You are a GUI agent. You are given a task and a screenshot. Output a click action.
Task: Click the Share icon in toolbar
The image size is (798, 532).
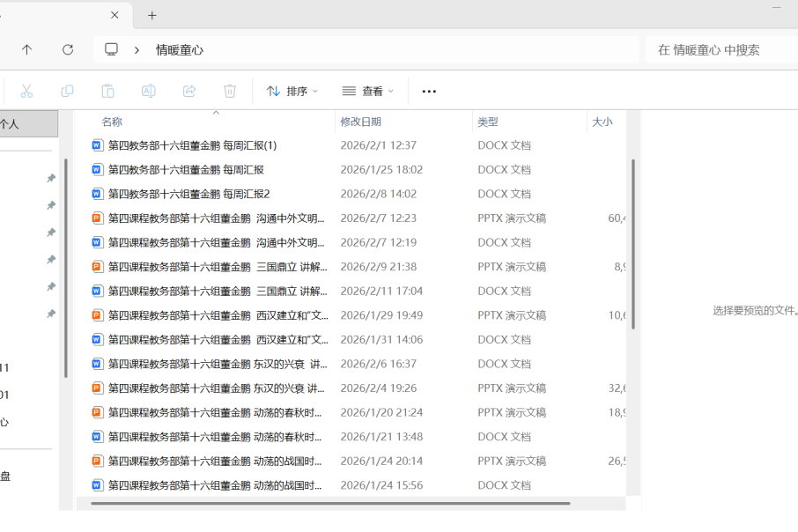click(189, 91)
